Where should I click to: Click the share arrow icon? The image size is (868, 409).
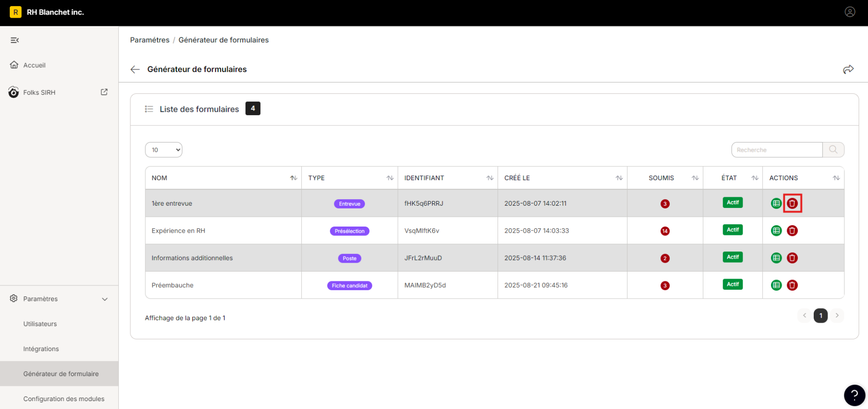(849, 69)
